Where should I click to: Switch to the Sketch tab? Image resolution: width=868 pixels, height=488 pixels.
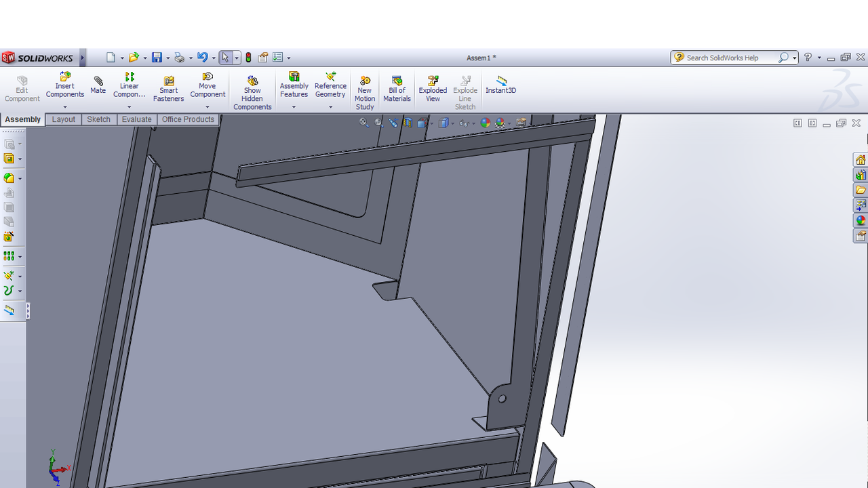[x=98, y=119]
